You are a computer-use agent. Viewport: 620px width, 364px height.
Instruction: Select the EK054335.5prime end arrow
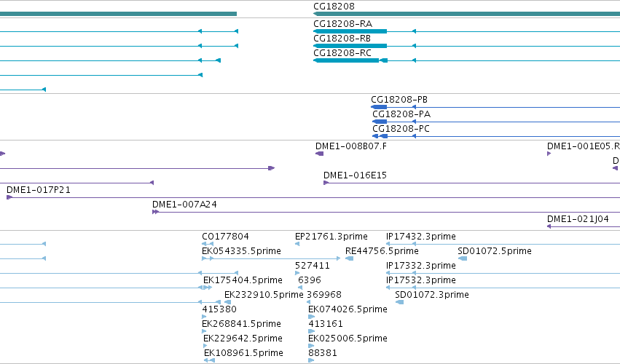click(339, 259)
